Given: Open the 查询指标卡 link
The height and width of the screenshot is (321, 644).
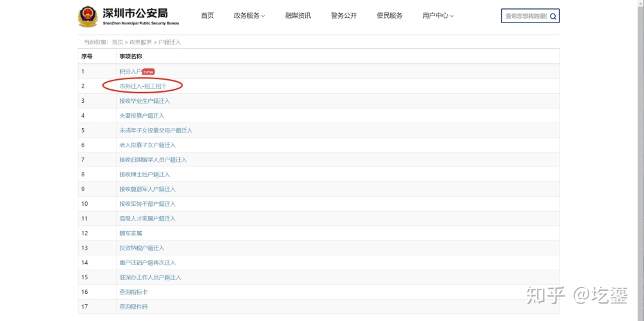Looking at the screenshot, I should [x=133, y=292].
